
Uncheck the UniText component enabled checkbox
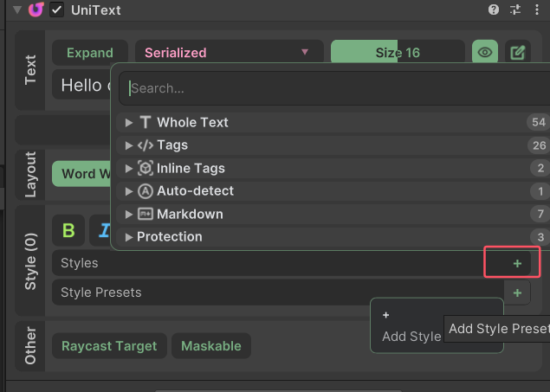[x=56, y=10]
